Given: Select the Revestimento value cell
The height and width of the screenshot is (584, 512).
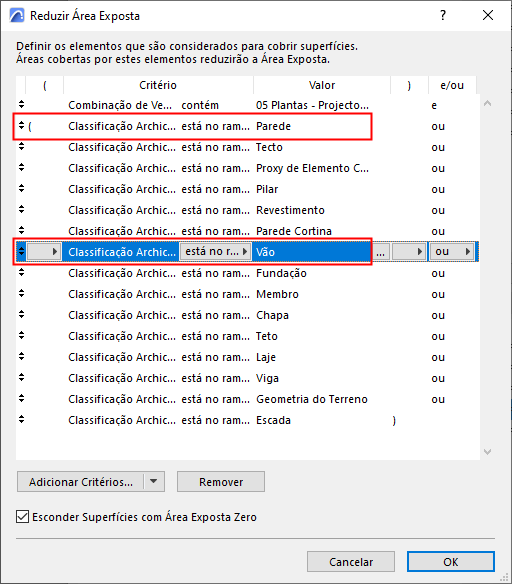Looking at the screenshot, I should click(290, 210).
